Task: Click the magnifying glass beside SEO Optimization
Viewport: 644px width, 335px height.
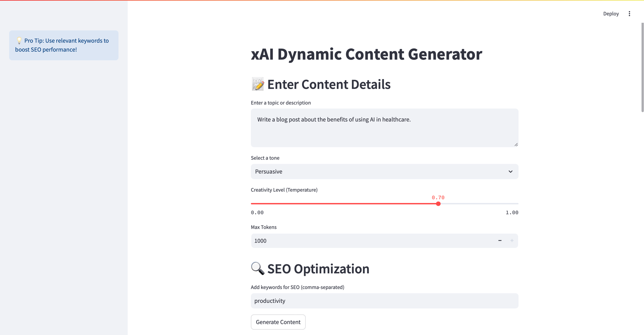Action: 258,269
